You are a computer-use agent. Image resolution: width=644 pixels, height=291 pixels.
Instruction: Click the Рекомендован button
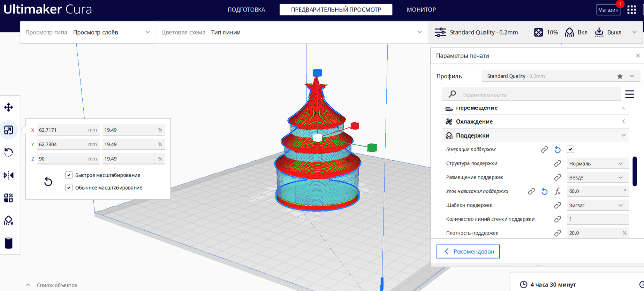pos(468,251)
